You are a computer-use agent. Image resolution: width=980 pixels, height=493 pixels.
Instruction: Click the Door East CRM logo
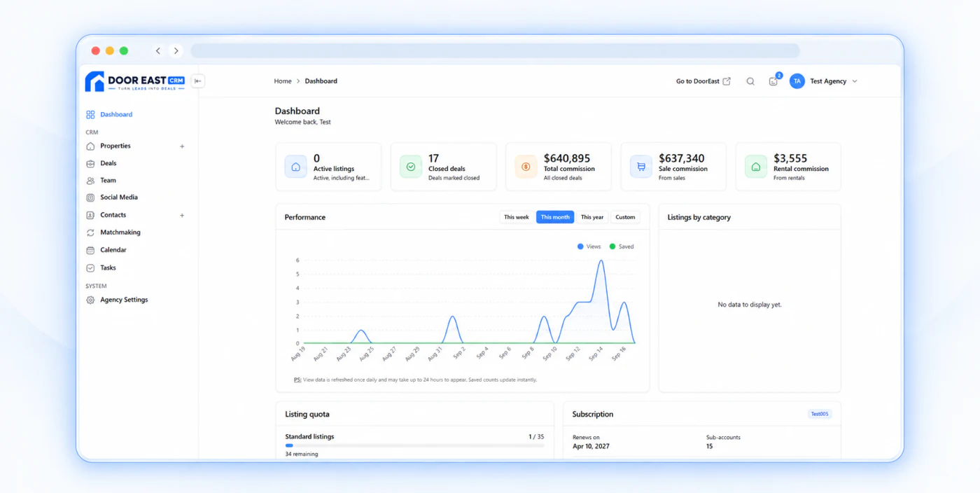click(135, 81)
